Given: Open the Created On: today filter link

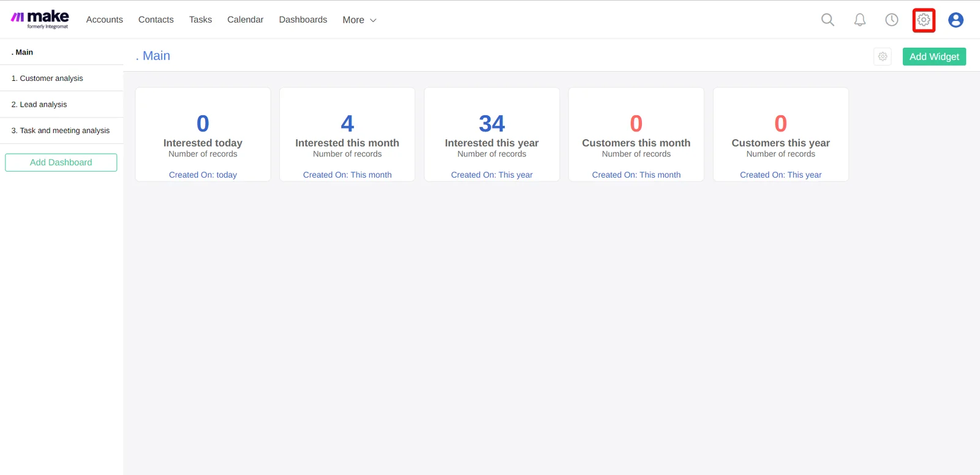Looking at the screenshot, I should (203, 175).
